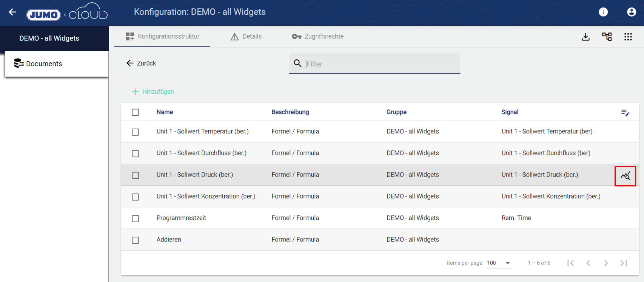
Task: Open the user account icon
Action: [x=631, y=12]
